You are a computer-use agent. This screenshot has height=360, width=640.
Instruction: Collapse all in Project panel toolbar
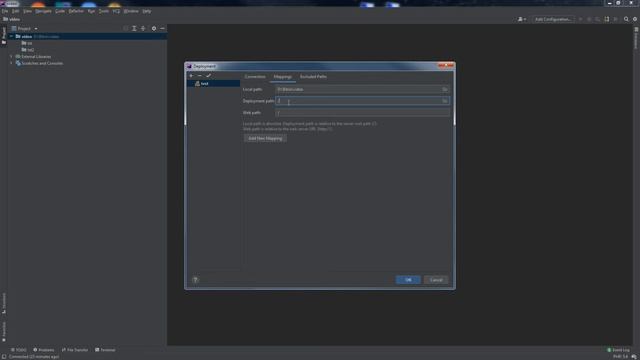(x=143, y=29)
